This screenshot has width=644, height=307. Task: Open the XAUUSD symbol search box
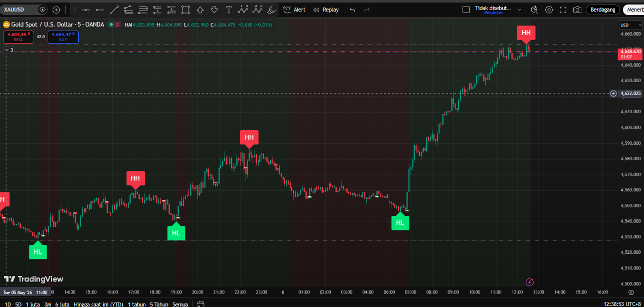(x=25, y=10)
